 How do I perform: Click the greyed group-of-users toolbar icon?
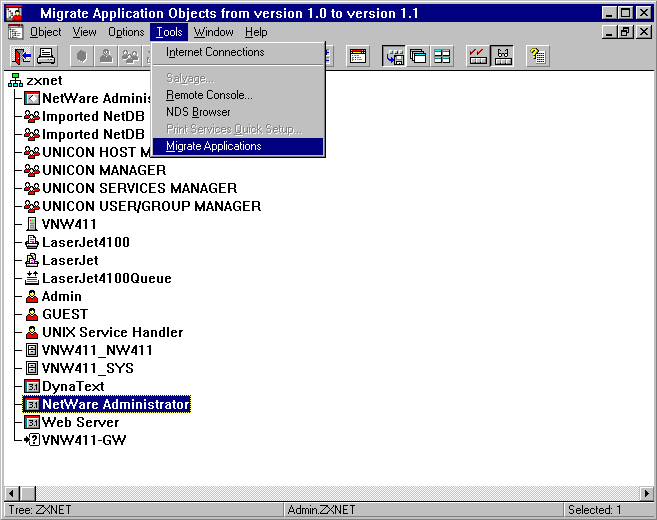click(x=130, y=56)
